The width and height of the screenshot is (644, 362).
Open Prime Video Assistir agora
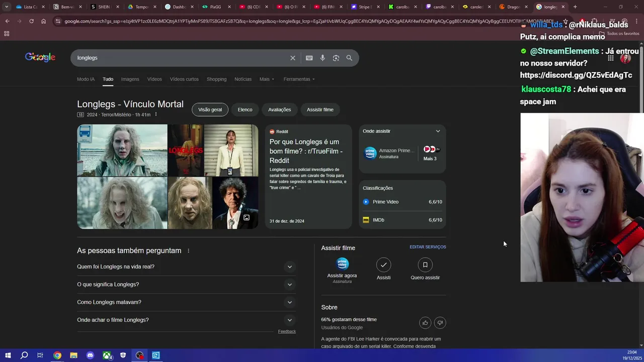click(342, 270)
